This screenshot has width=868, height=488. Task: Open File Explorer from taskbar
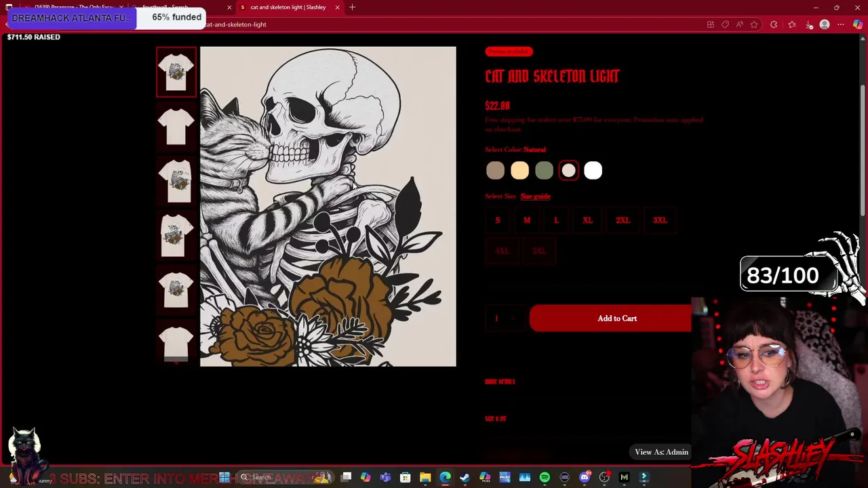click(425, 477)
